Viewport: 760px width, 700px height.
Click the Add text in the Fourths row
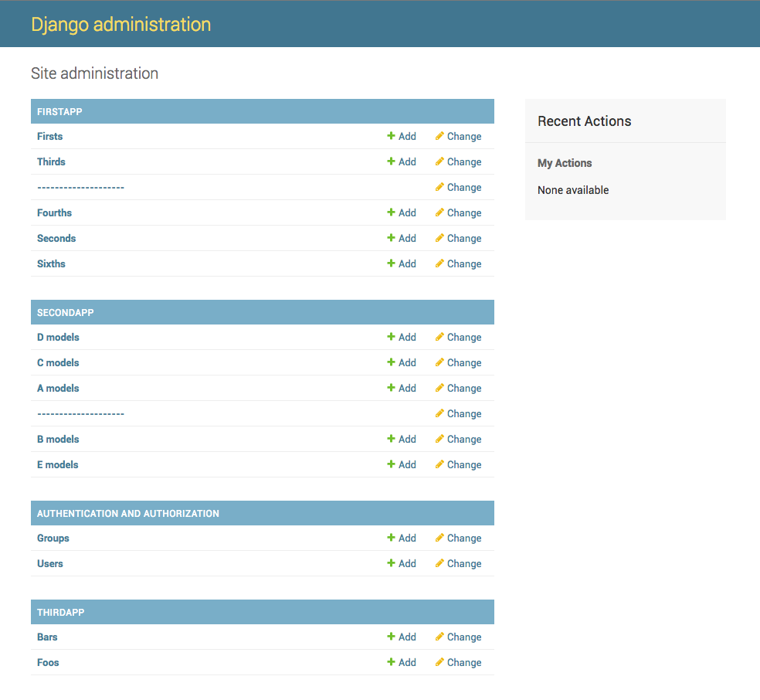(407, 212)
